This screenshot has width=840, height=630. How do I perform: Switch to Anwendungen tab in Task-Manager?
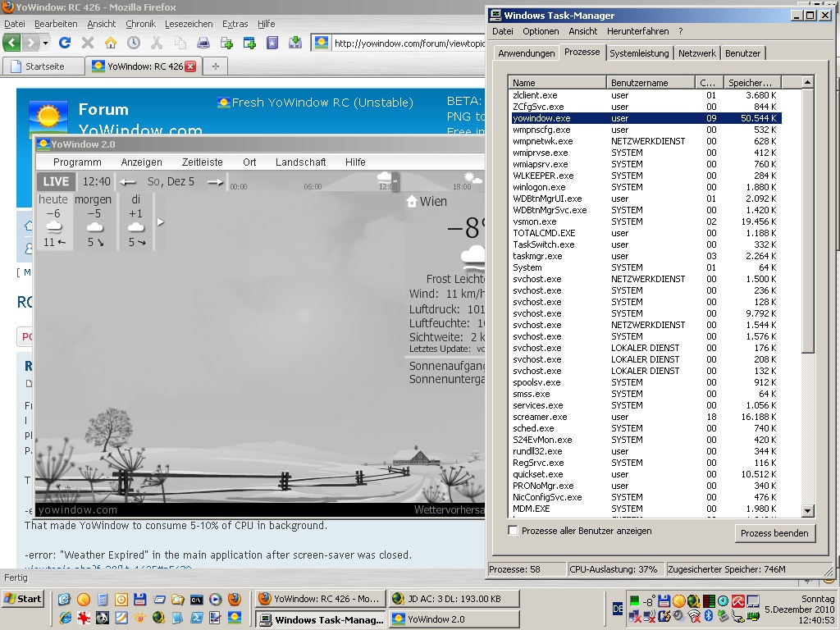point(526,53)
